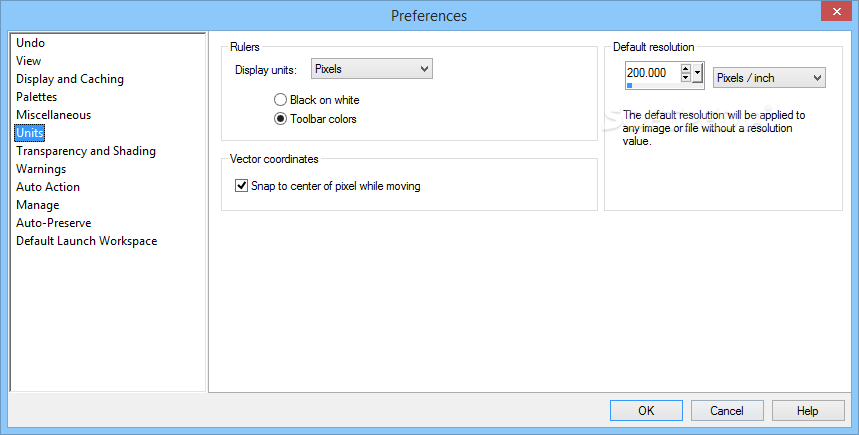Open the Auto Action category
Viewport: 859px width, 435px height.
pyautogui.click(x=48, y=187)
